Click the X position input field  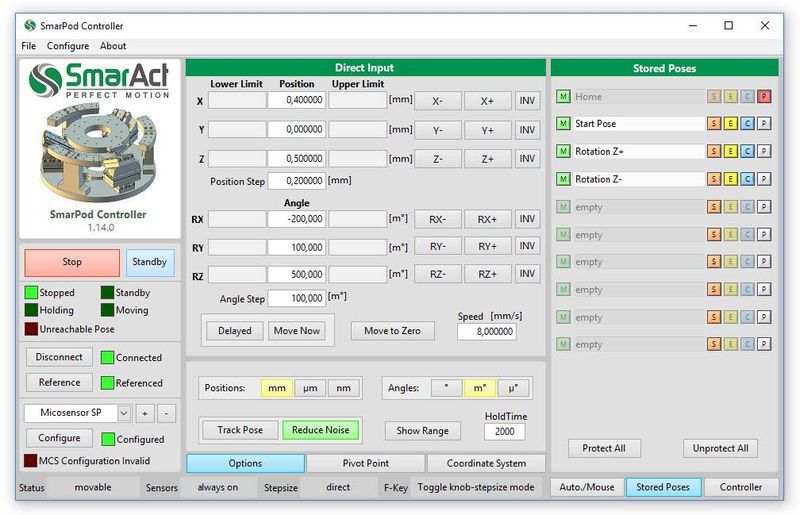coord(297,101)
